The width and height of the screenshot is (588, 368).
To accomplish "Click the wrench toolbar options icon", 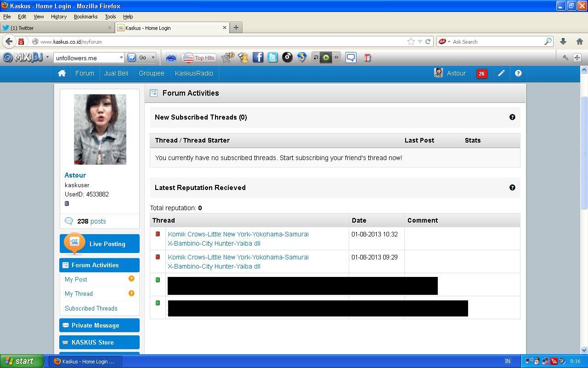I will click(x=565, y=57).
